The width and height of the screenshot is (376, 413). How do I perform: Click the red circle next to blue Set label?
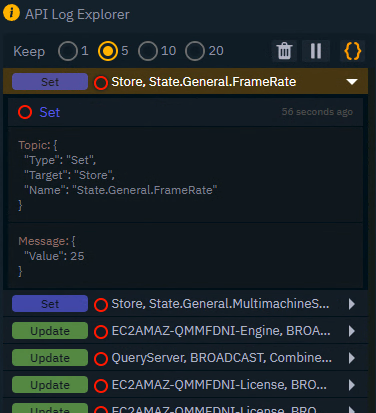pyautogui.click(x=25, y=112)
